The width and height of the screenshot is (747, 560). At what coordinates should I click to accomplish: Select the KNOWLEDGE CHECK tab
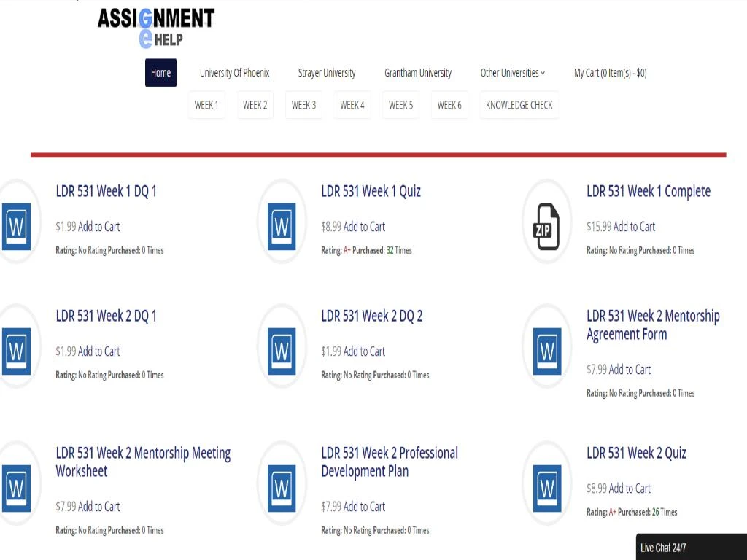click(x=519, y=105)
